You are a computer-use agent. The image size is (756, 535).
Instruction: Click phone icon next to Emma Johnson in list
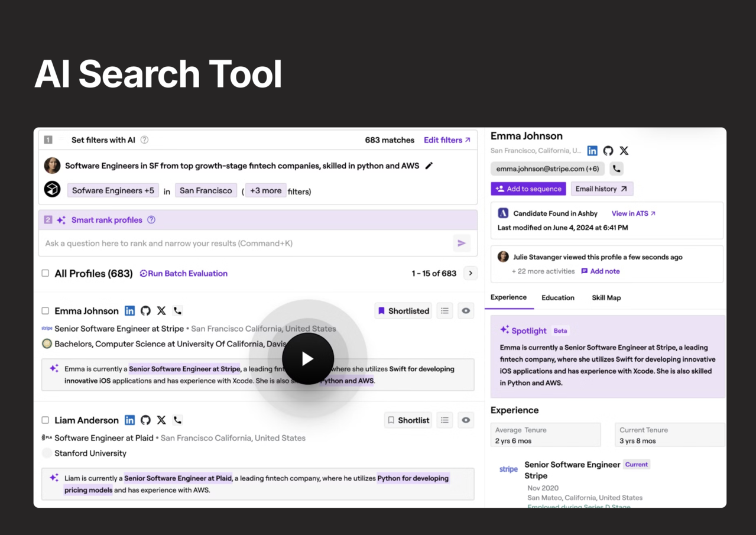coord(177,311)
